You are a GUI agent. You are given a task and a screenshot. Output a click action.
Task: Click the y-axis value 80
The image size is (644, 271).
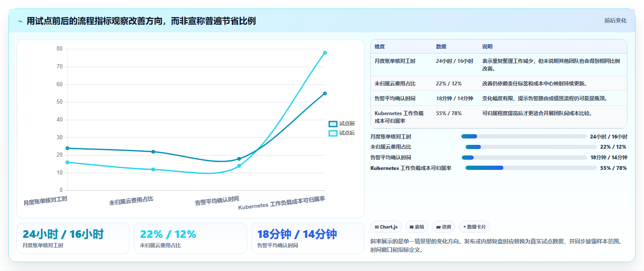(x=59, y=49)
